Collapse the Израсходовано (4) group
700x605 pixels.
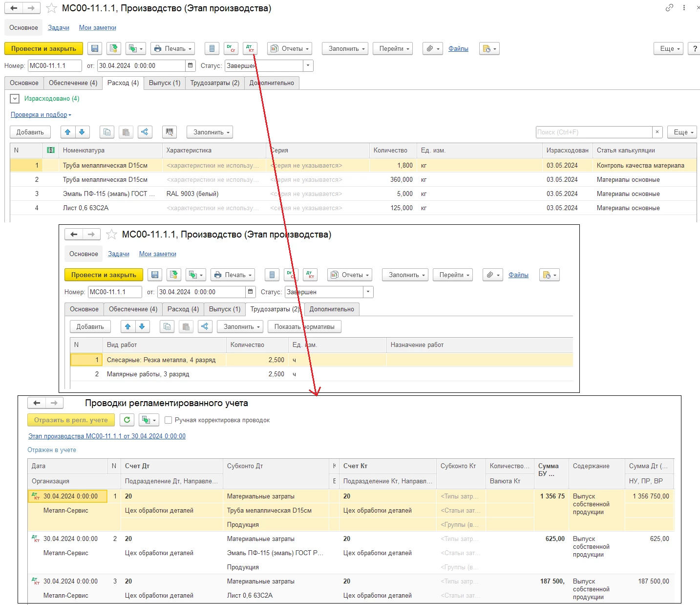15,99
